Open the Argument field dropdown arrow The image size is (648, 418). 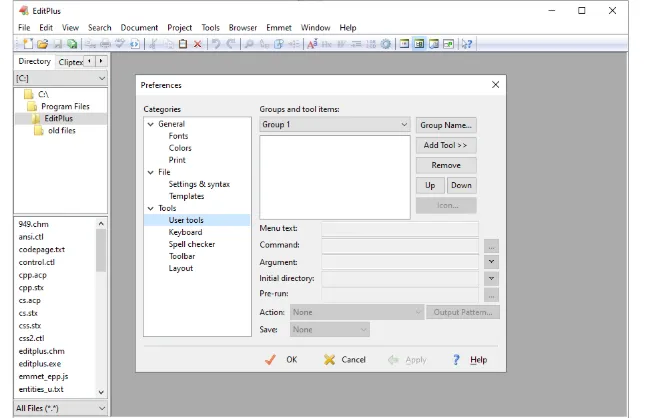point(491,262)
